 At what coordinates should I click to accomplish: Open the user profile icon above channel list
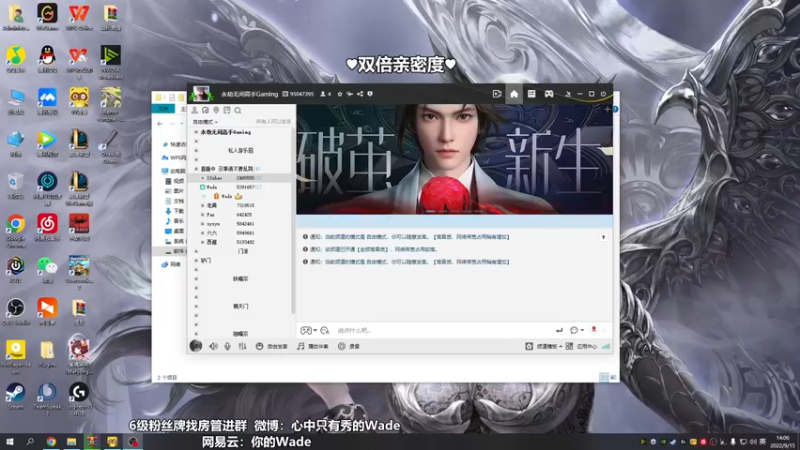pos(194,110)
